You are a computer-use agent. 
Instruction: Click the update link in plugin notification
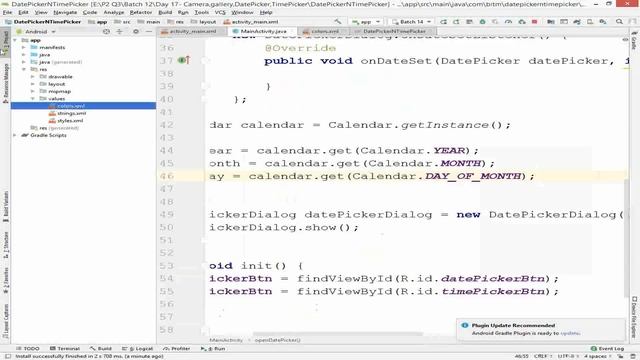[x=570, y=333]
